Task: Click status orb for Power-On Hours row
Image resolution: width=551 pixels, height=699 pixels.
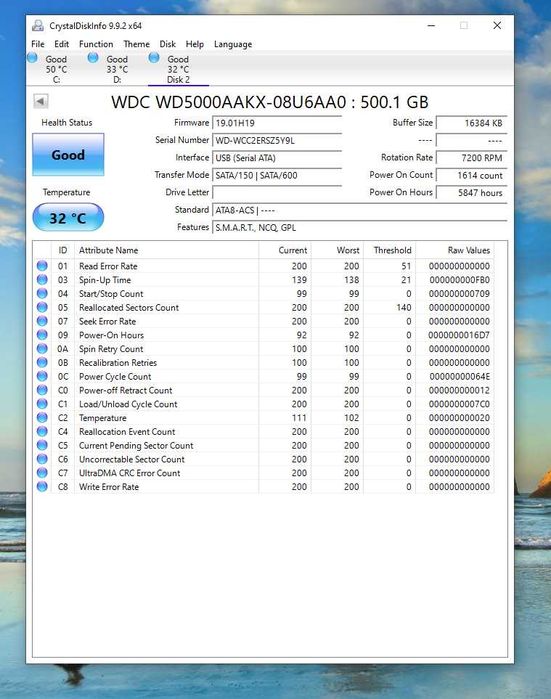Action: [42, 335]
